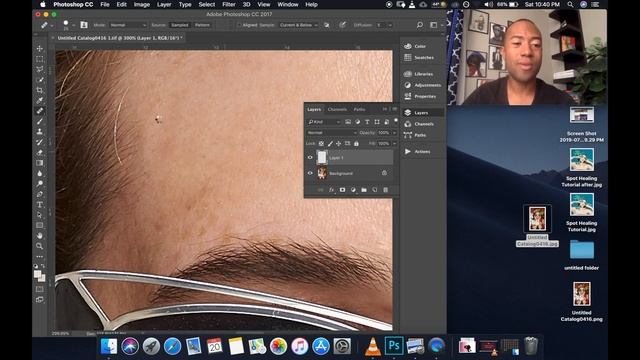Select the Healing Brush tool in toolbar
640x360 pixels.
(40, 111)
